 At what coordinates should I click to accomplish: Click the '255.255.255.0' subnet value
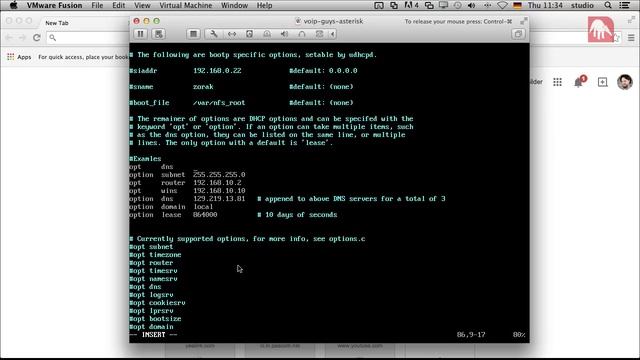tap(219, 175)
